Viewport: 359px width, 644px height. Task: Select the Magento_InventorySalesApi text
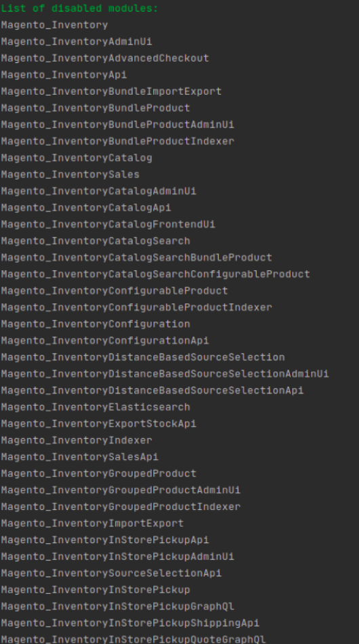tap(80, 456)
